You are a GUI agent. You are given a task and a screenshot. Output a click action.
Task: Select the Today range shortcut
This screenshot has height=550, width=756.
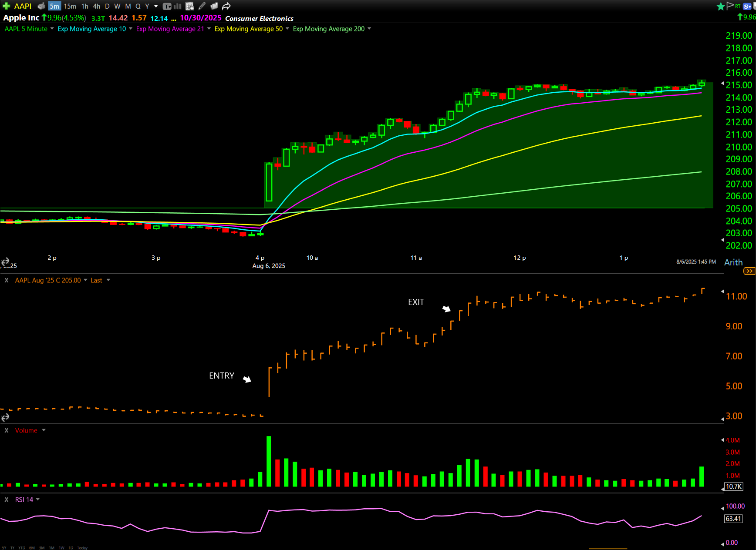pyautogui.click(x=82, y=548)
